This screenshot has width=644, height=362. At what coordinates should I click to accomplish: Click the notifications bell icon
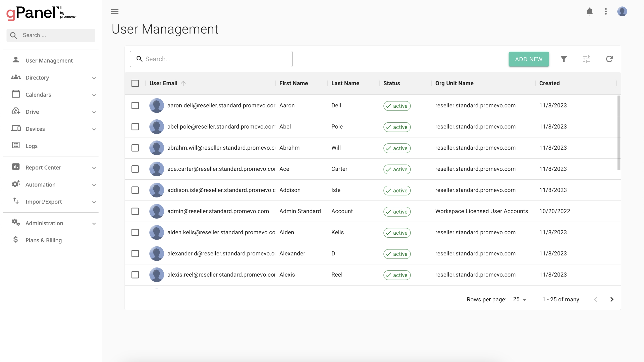[x=589, y=12]
